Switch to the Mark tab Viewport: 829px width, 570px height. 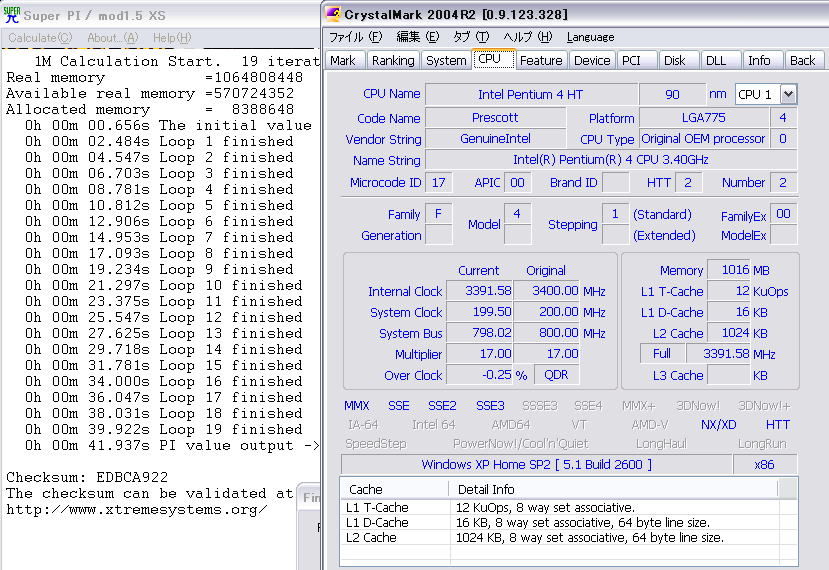pos(343,60)
